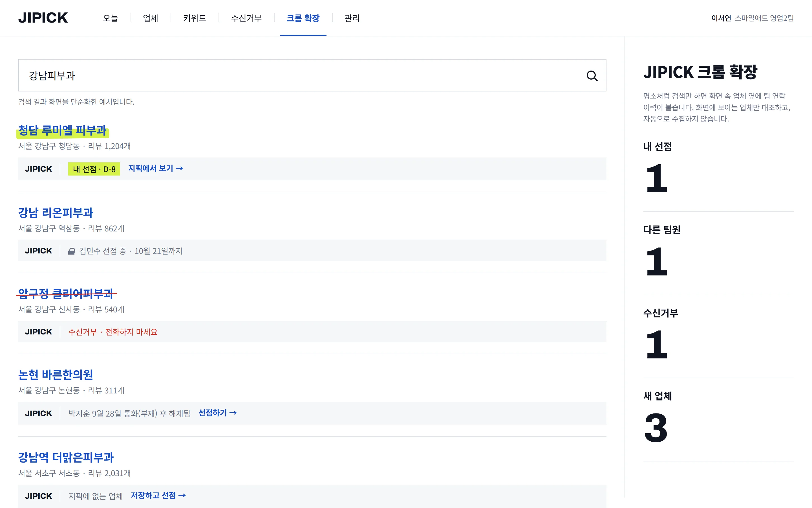Click the sidebar 내 선점 count

656,178
